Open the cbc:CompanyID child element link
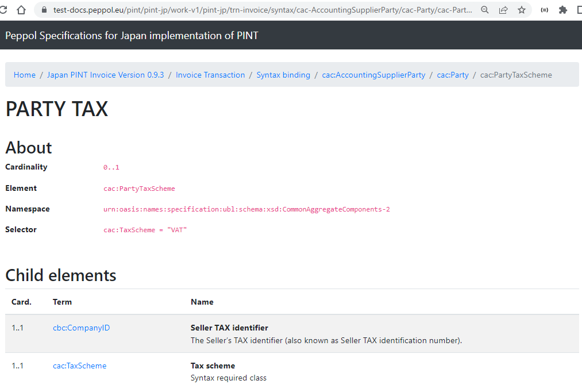The image size is (582, 392). click(x=81, y=328)
